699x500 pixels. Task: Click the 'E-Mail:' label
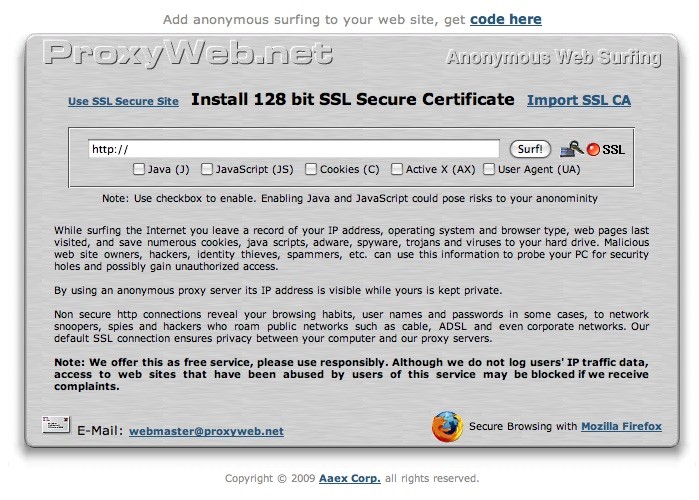pos(100,431)
